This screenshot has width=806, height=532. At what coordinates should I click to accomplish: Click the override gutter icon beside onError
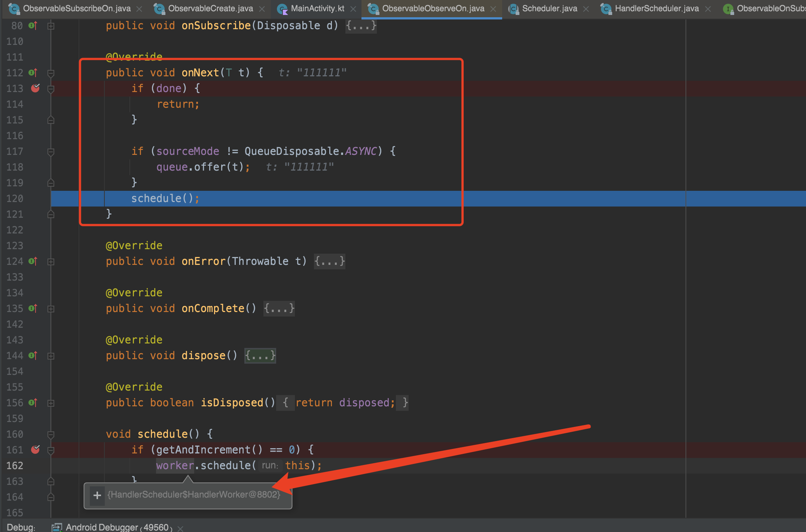coord(33,261)
